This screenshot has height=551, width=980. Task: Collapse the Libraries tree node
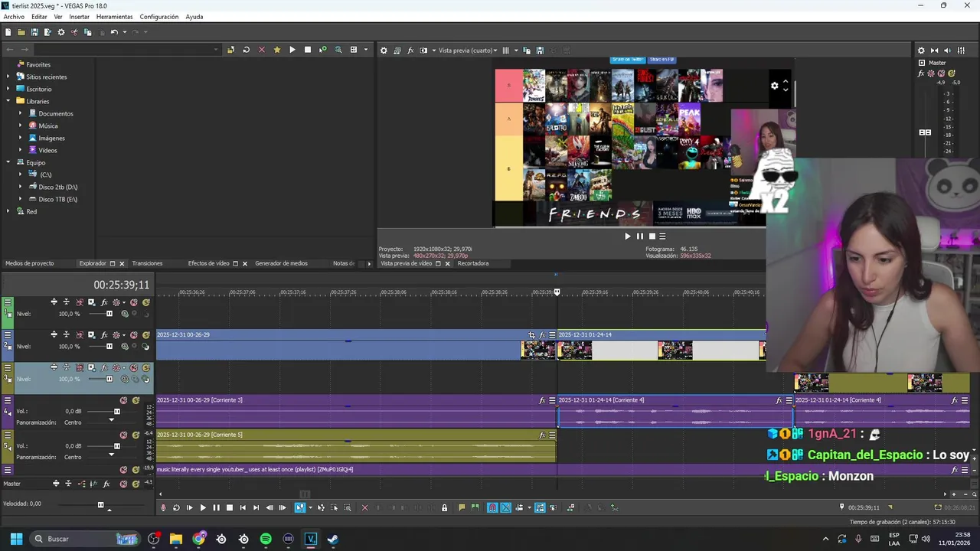tap(8, 101)
